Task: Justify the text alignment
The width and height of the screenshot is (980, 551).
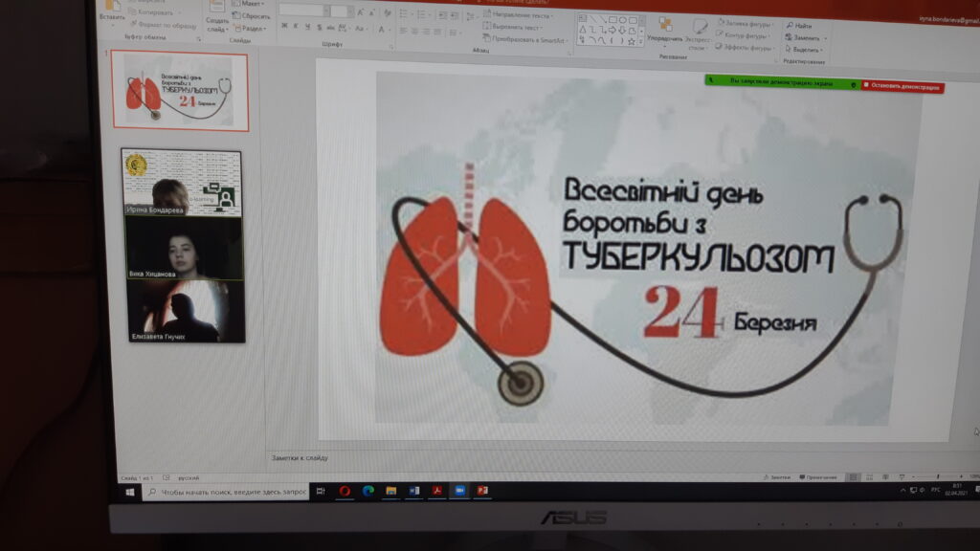Action: (x=436, y=32)
